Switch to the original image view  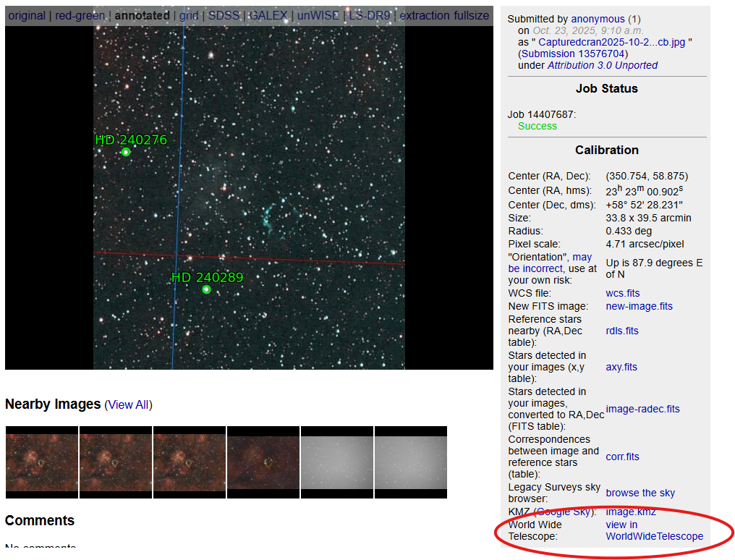click(27, 15)
